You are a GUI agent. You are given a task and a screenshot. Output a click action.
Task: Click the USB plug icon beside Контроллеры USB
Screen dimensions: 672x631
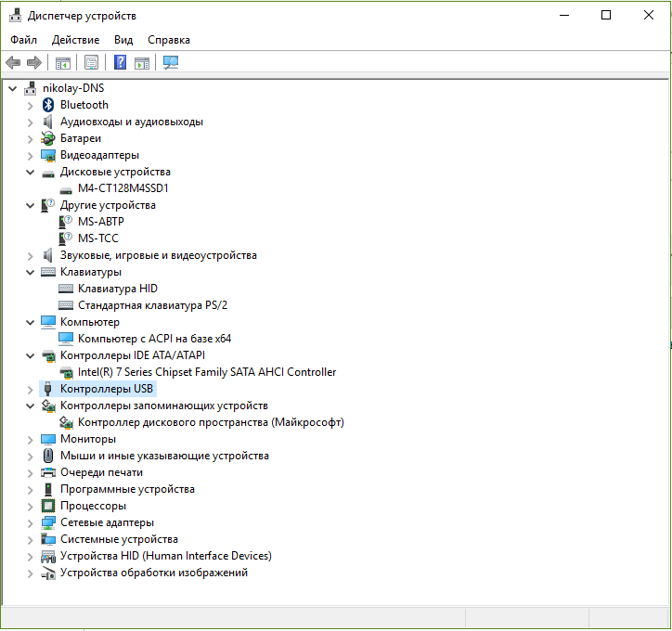click(x=48, y=389)
